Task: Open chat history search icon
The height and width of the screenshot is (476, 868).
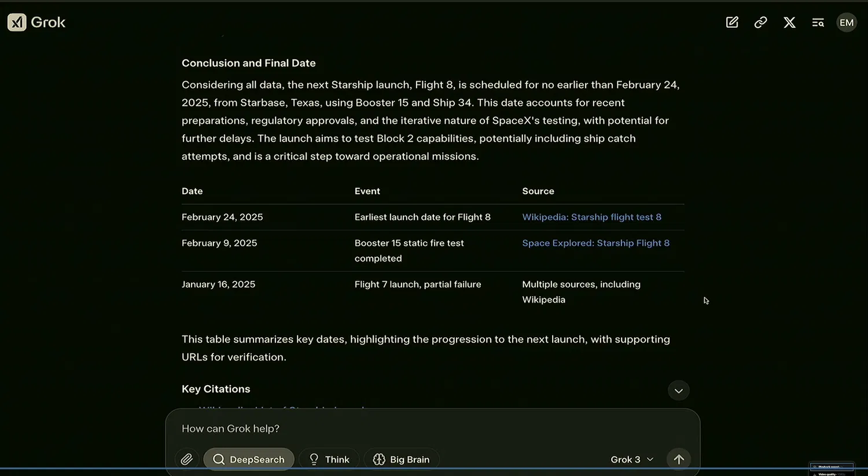Action: [x=818, y=23]
